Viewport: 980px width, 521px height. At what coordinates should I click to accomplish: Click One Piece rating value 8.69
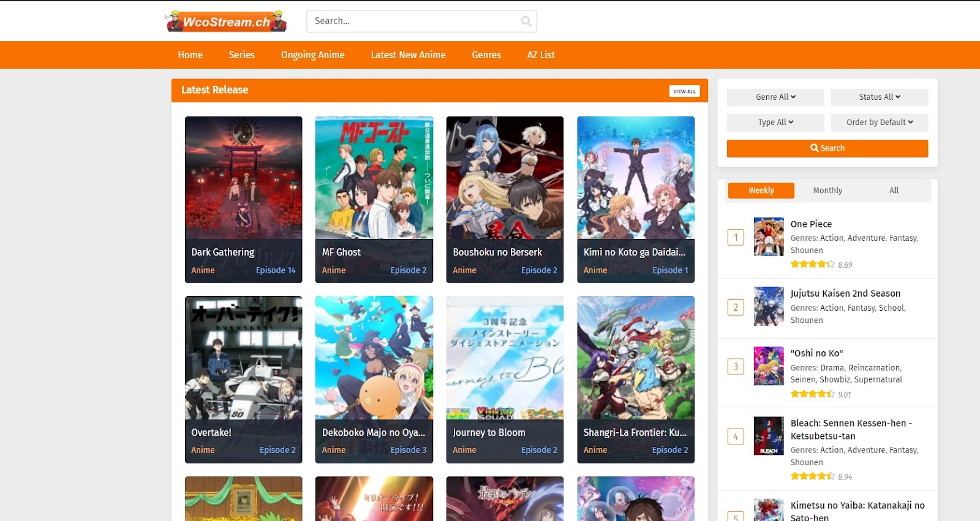point(845,265)
